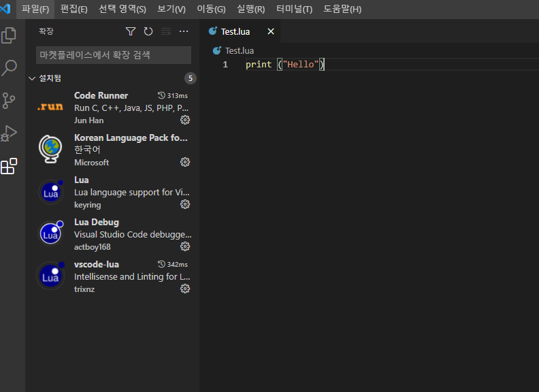Click the vscode-lua extension logo
Screen dimensions: 539x392
pyautogui.click(x=50, y=276)
